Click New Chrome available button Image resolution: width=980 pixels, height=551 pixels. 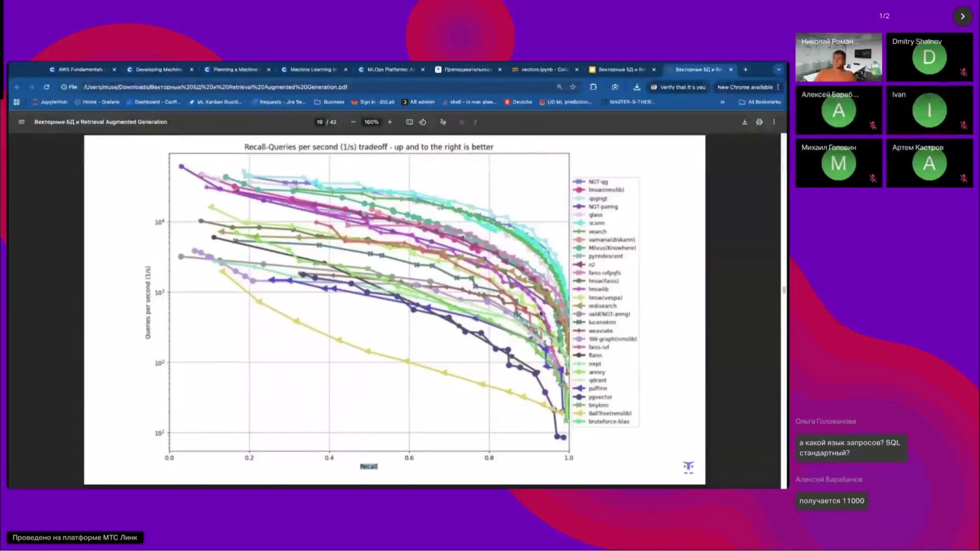pyautogui.click(x=745, y=87)
